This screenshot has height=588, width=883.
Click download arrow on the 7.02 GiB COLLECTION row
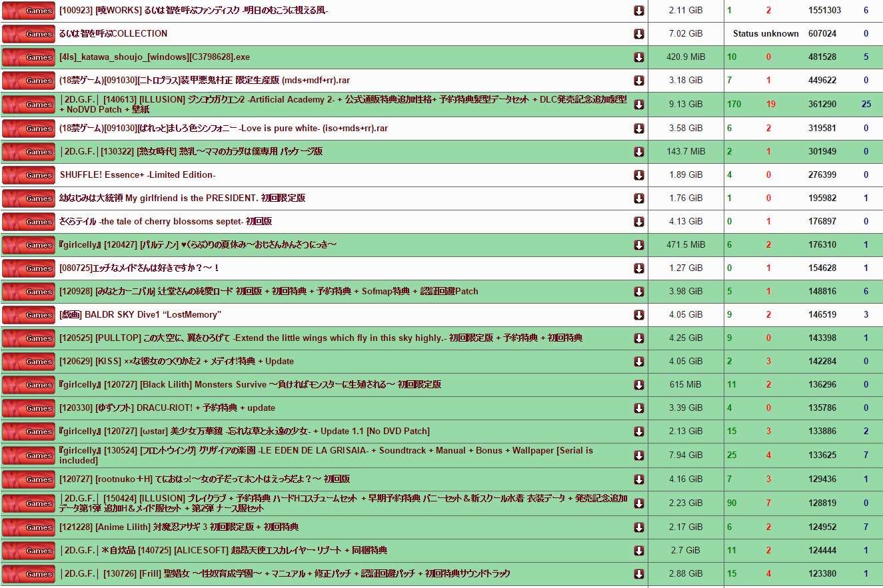click(x=639, y=34)
